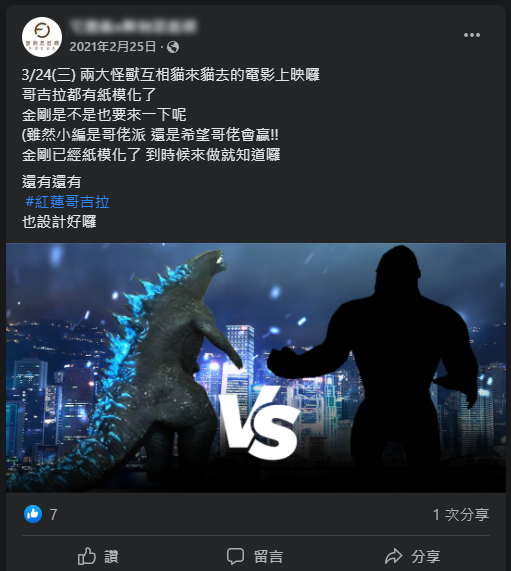This screenshot has width=511, height=571.
Task: Click the blue thumbs-up reaction icon
Action: point(33,514)
